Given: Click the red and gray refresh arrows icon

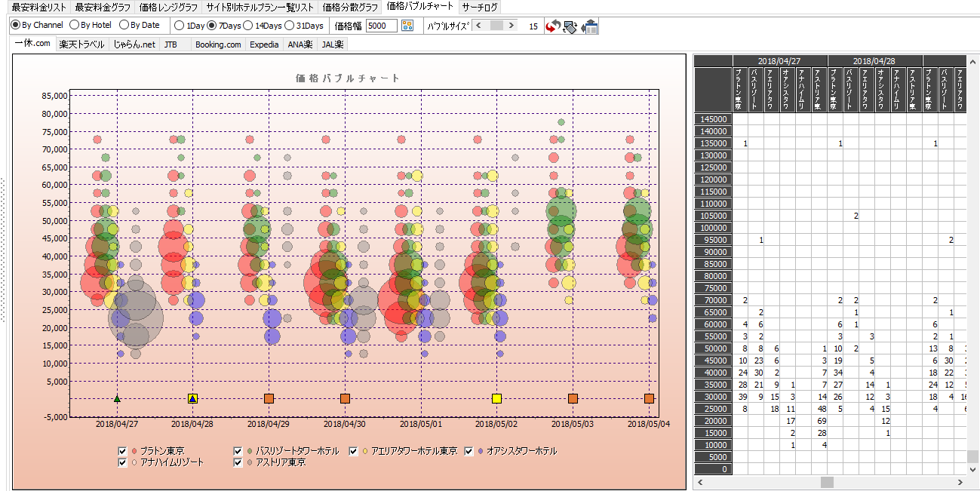Looking at the screenshot, I should tap(553, 26).
